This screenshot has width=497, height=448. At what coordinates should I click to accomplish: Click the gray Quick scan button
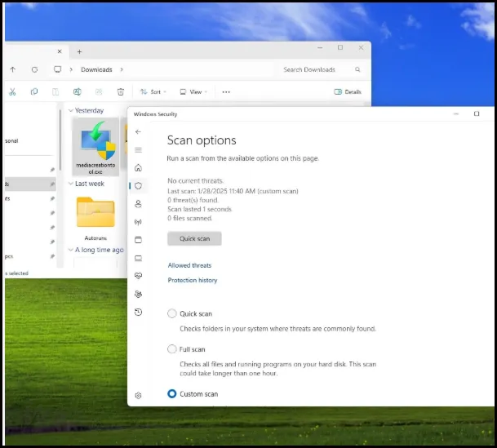(x=194, y=238)
